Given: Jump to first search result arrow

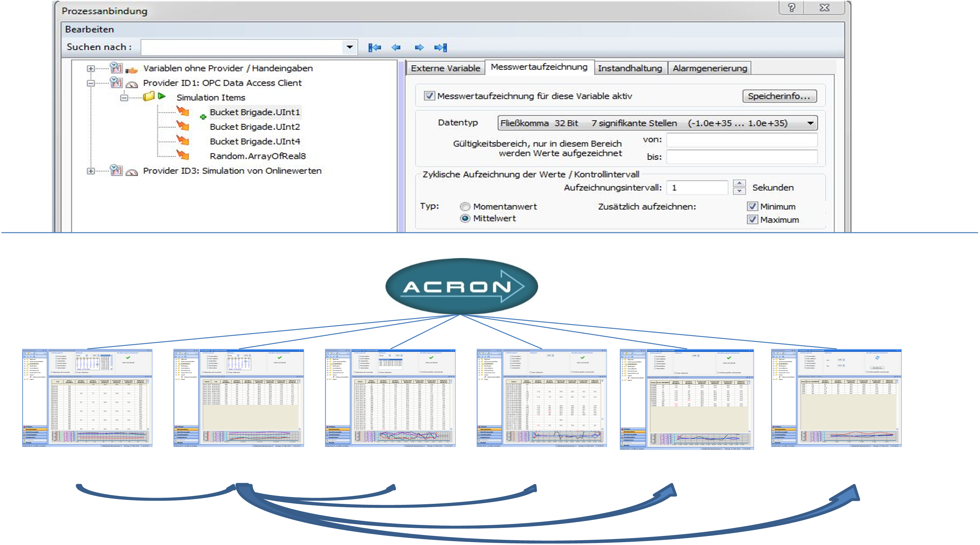Looking at the screenshot, I should tap(375, 48).
